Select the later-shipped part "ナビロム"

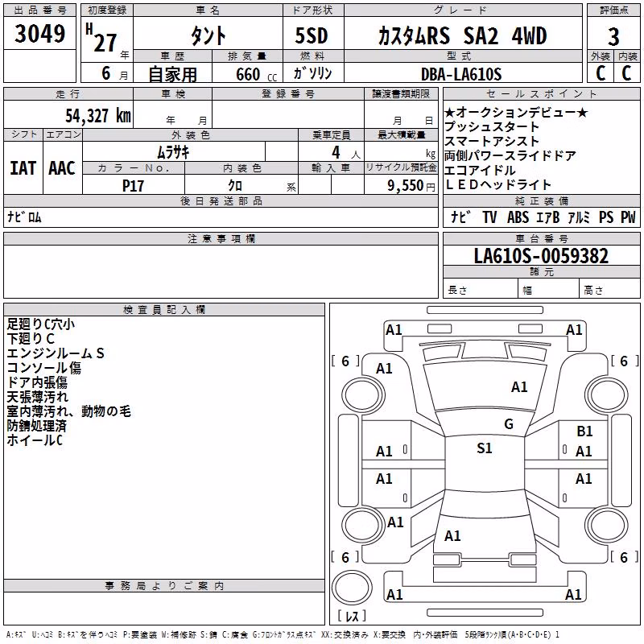coord(24,217)
